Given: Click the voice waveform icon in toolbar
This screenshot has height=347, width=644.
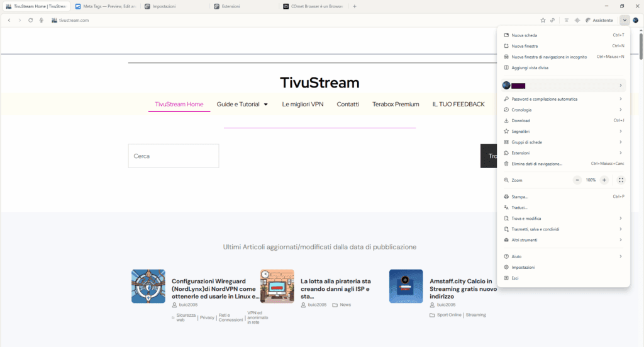Looking at the screenshot, I should coord(577,20).
